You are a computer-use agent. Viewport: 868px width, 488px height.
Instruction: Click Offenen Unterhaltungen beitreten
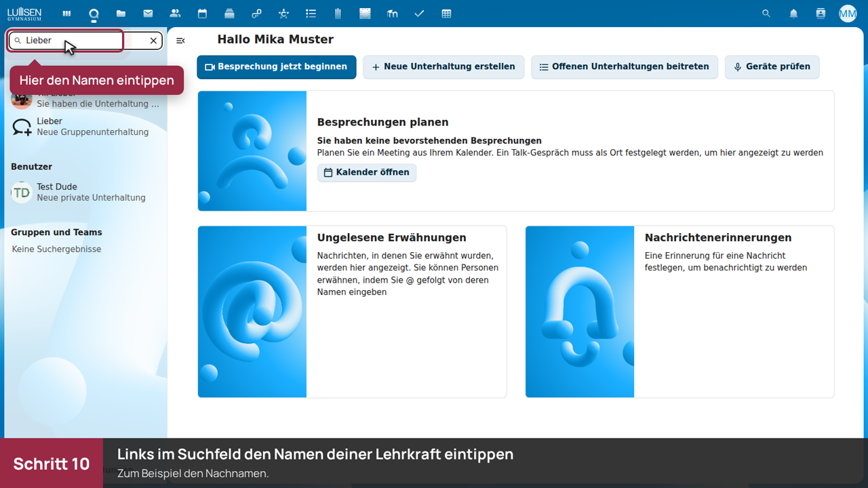[625, 67]
